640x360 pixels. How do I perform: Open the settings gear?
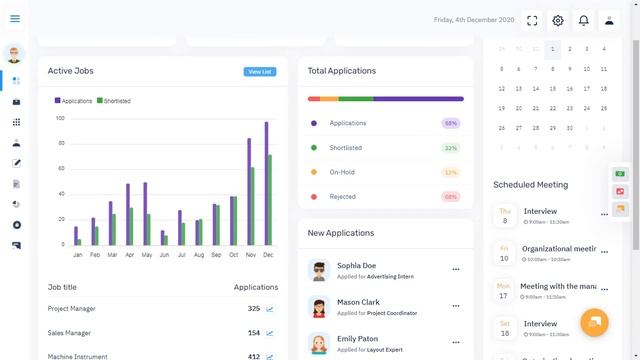pyautogui.click(x=558, y=20)
